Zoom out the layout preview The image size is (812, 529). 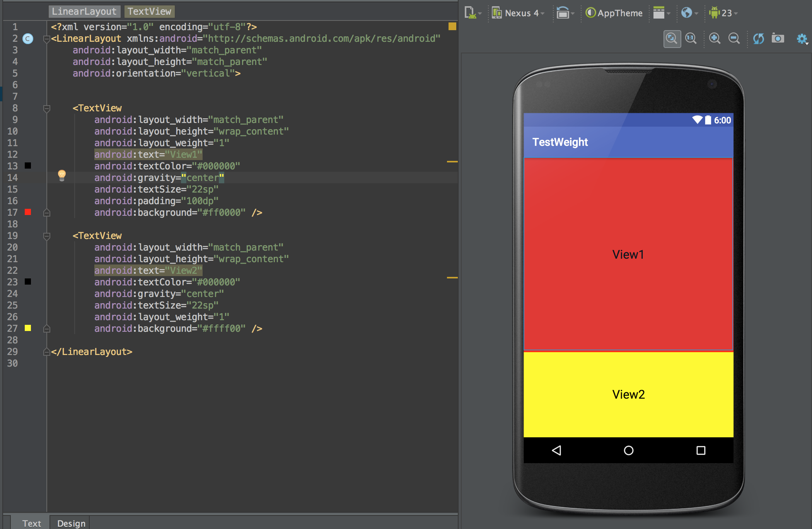(734, 39)
